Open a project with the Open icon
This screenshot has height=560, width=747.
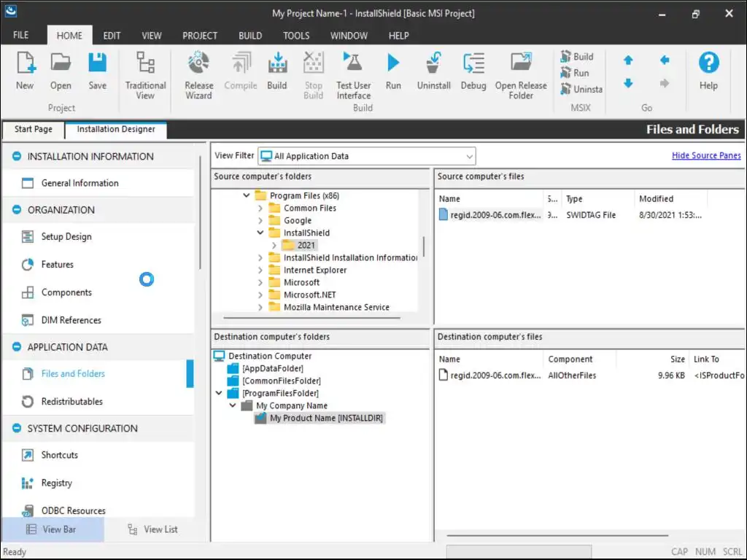coord(61,71)
